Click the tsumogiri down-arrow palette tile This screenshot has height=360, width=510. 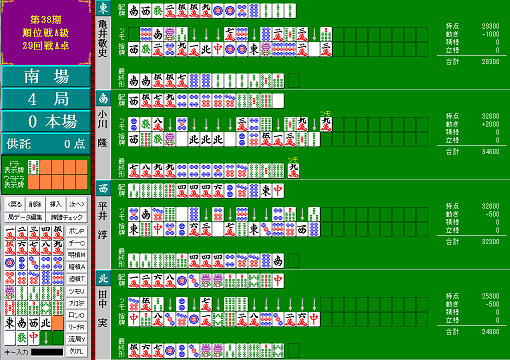point(46,338)
